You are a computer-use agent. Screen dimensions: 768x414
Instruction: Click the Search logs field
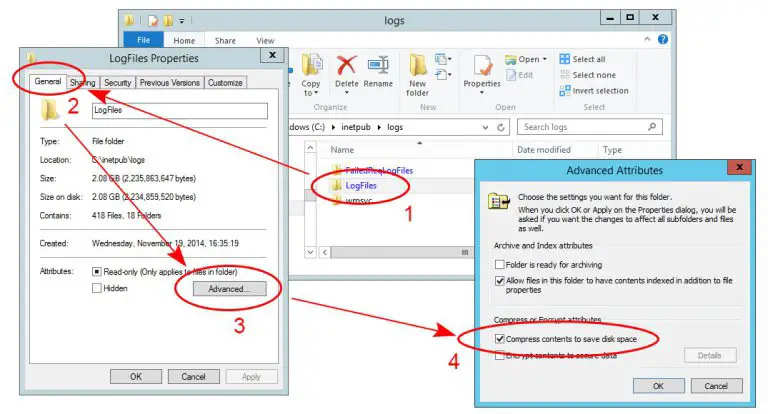coord(590,127)
